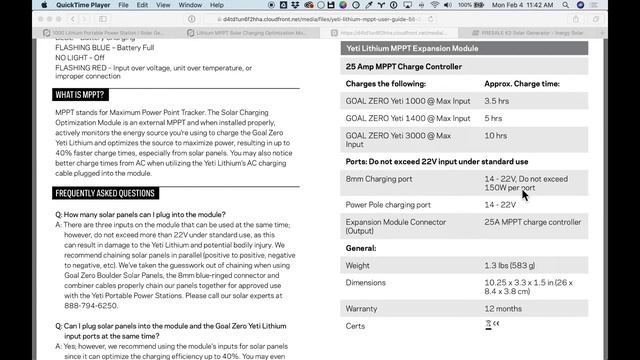Image resolution: width=640 pixels, height=360 pixels.
Task: Click the GOAL ZERO Yeti 1000 @ Max Input cell
Action: [x=408, y=101]
